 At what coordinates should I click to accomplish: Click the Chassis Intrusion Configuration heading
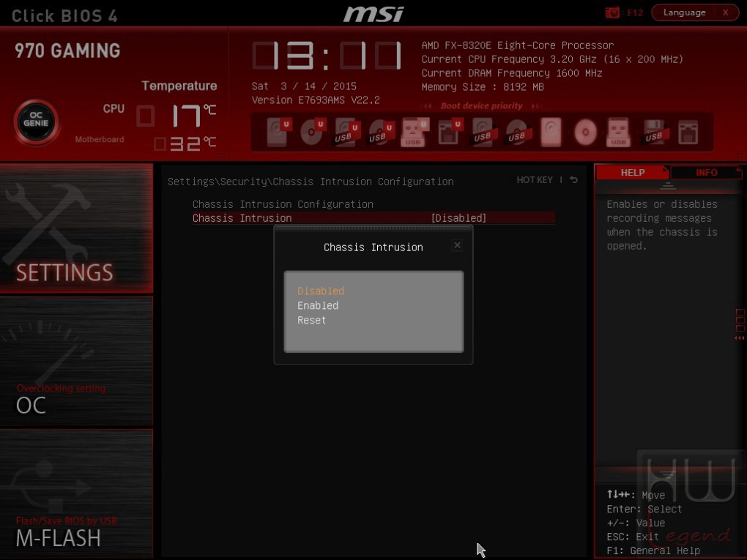tap(283, 204)
